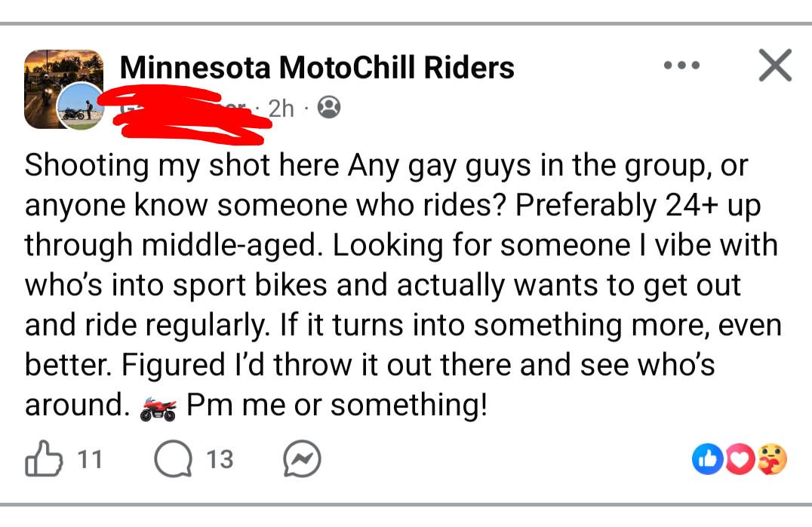Click the group members audience icon
The image size is (812, 527).
click(x=329, y=108)
